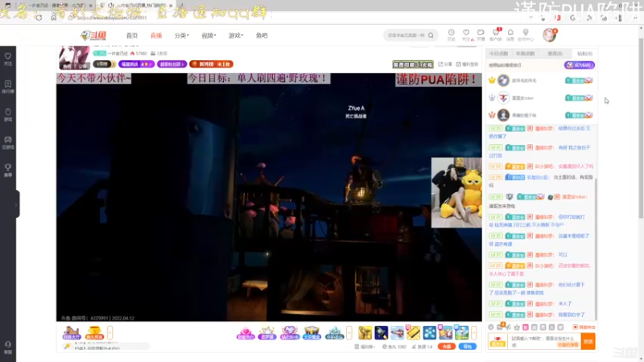This screenshot has height=362, width=644.
Task: Open third-ranked bronze crown user avatar
Action: coord(503,115)
